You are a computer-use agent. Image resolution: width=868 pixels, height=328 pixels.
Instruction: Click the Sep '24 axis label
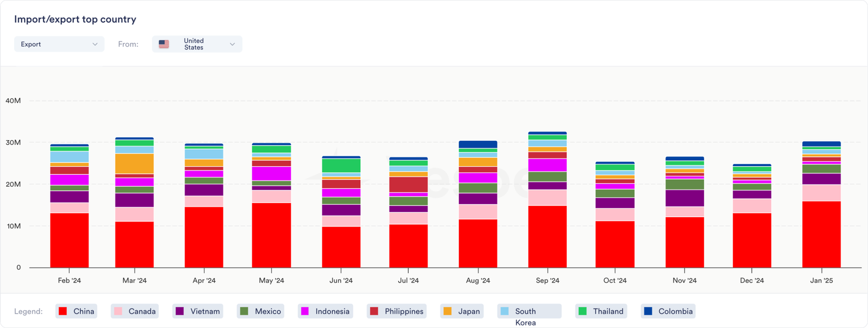(547, 281)
